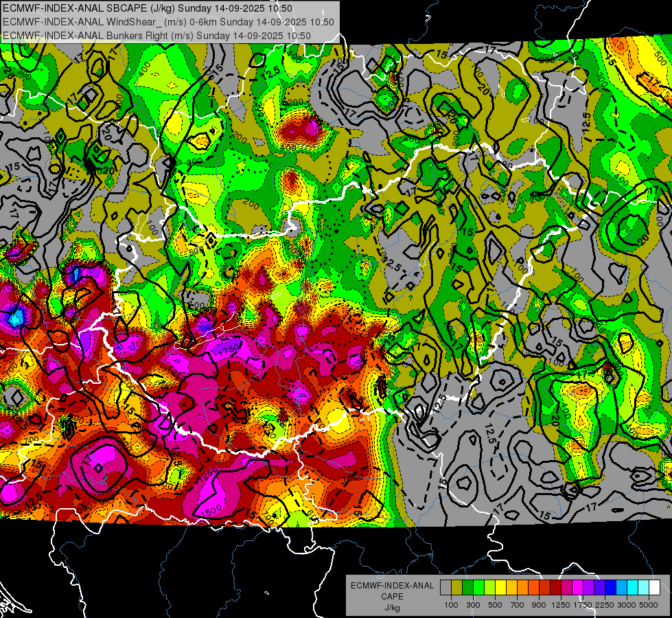Select the olive legend swatch

(457, 588)
